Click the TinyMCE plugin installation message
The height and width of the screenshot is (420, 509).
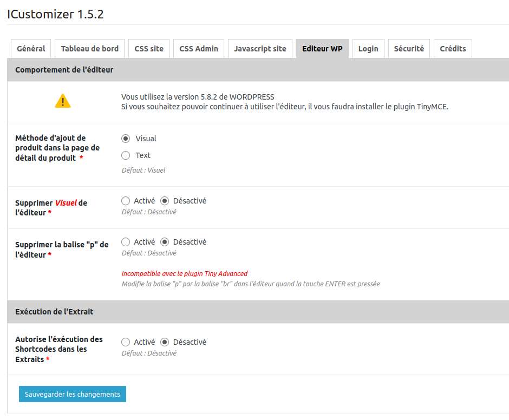[285, 107]
